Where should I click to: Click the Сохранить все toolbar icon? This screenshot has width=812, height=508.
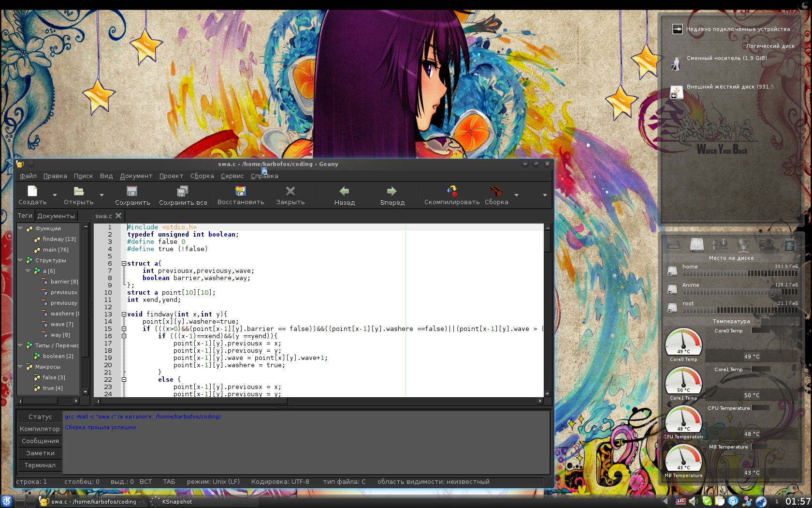[183, 191]
